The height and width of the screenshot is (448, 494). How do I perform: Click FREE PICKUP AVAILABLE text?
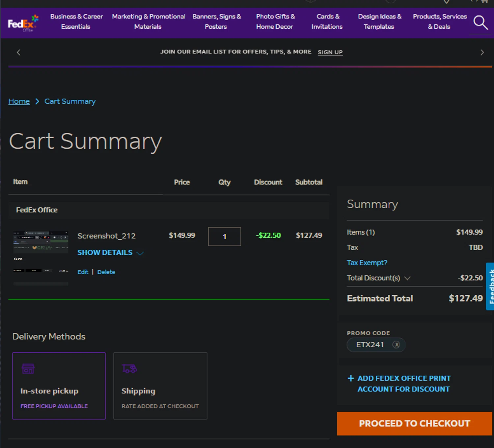click(x=54, y=406)
